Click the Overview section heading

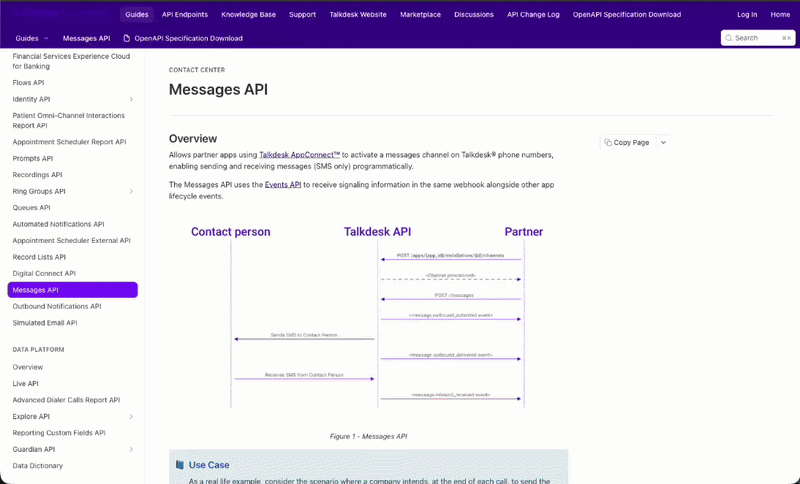click(193, 138)
